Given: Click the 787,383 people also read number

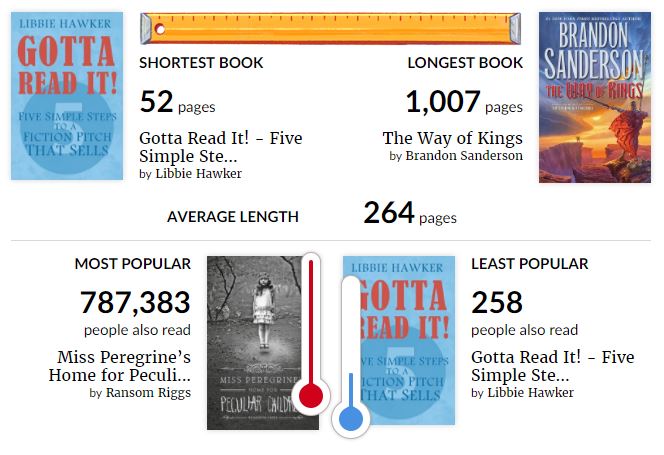Looking at the screenshot, I should (135, 302).
